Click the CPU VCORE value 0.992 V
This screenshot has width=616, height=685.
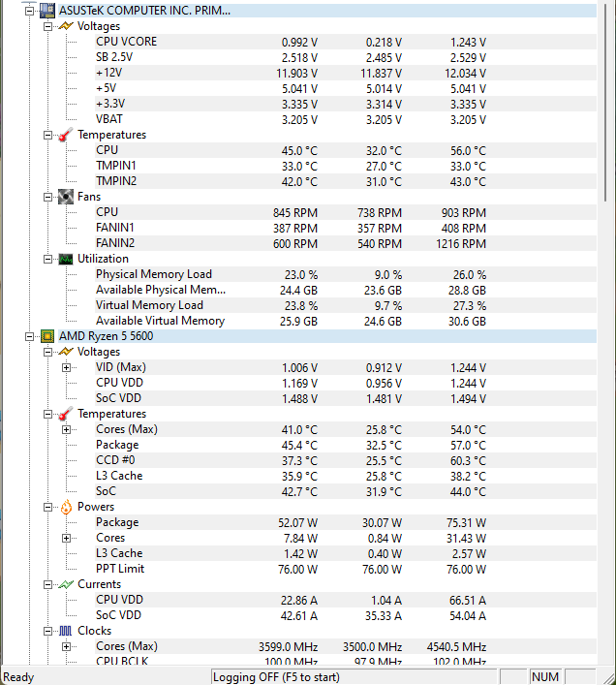pyautogui.click(x=299, y=43)
